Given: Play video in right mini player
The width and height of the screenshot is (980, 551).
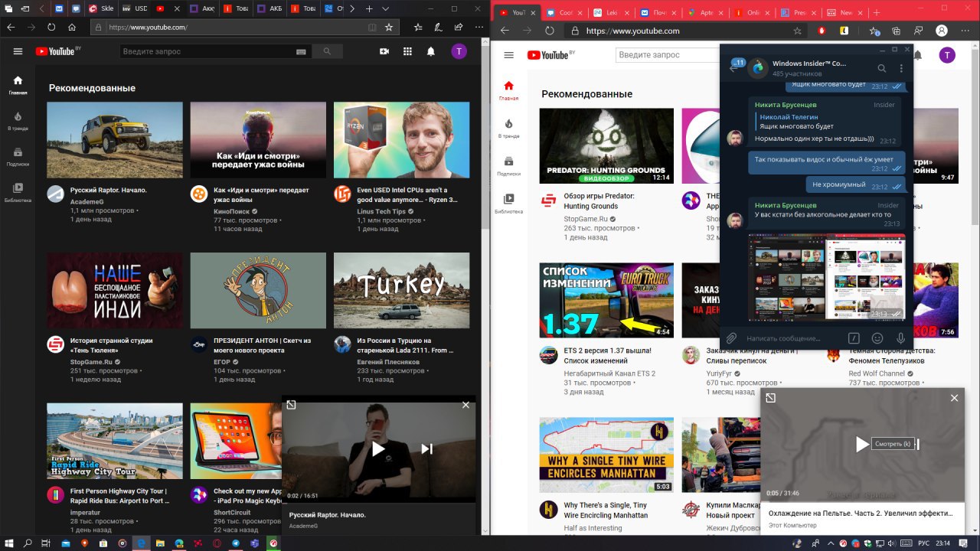Looking at the screenshot, I should click(x=862, y=444).
